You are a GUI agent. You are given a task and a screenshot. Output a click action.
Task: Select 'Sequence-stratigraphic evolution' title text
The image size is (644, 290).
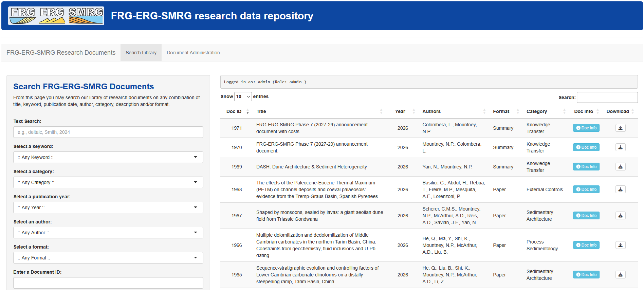tap(317, 275)
